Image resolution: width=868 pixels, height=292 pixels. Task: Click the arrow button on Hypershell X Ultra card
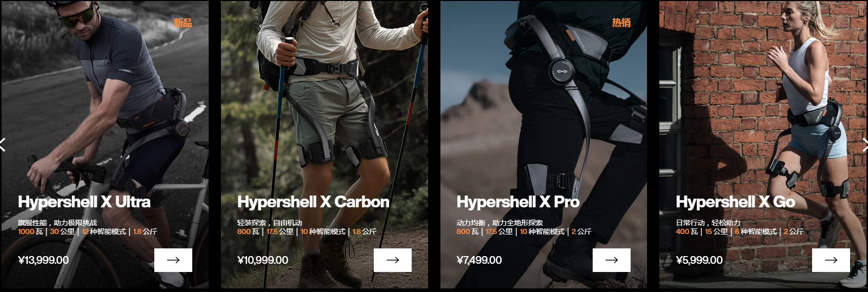(173, 260)
